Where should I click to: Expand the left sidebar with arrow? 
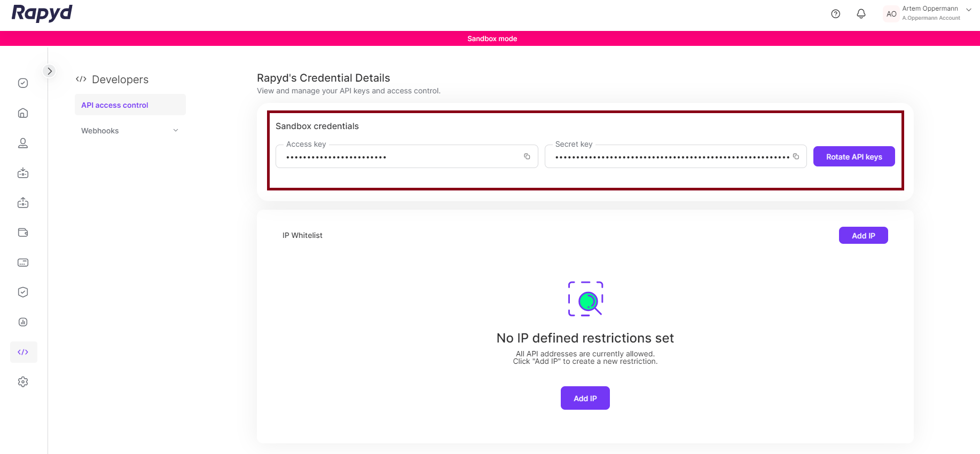[x=49, y=71]
